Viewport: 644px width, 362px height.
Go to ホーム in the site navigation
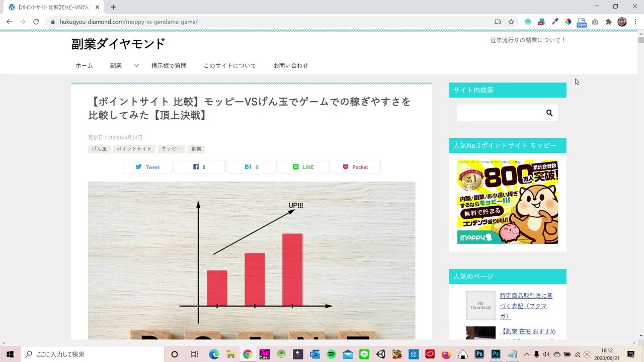(x=84, y=66)
